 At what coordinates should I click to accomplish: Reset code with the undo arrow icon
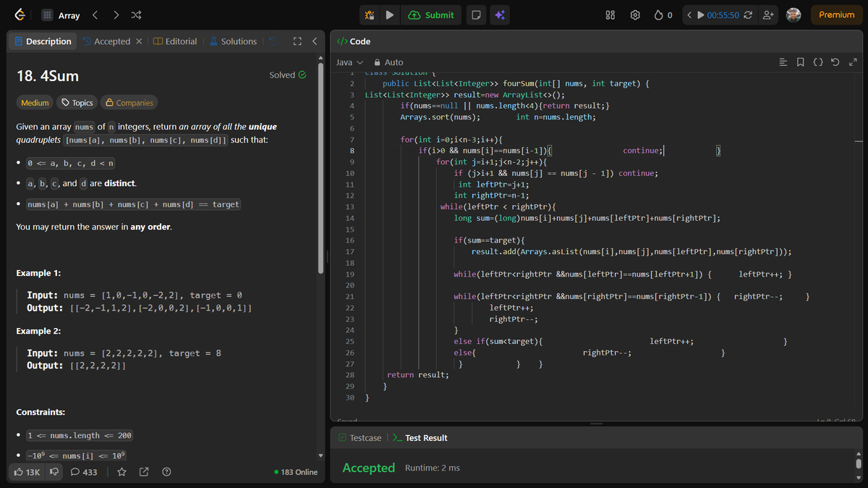pyautogui.click(x=835, y=62)
